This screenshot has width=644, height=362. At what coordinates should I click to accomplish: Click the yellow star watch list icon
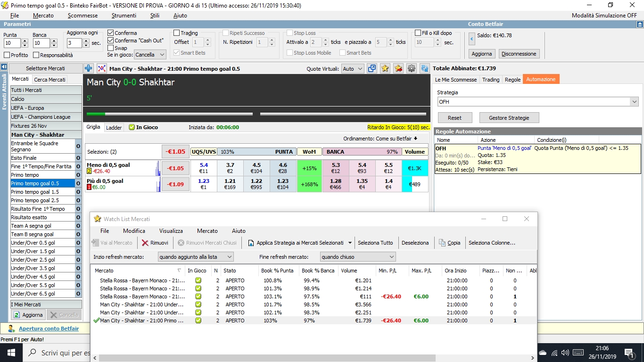[385, 68]
